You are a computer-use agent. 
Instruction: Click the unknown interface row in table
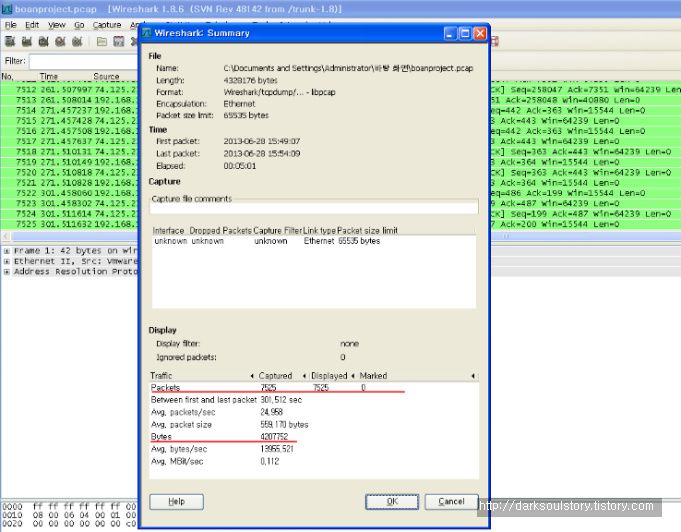point(314,241)
